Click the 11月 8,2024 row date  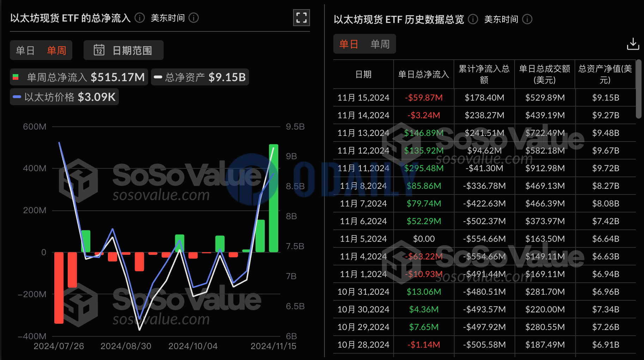click(x=364, y=186)
